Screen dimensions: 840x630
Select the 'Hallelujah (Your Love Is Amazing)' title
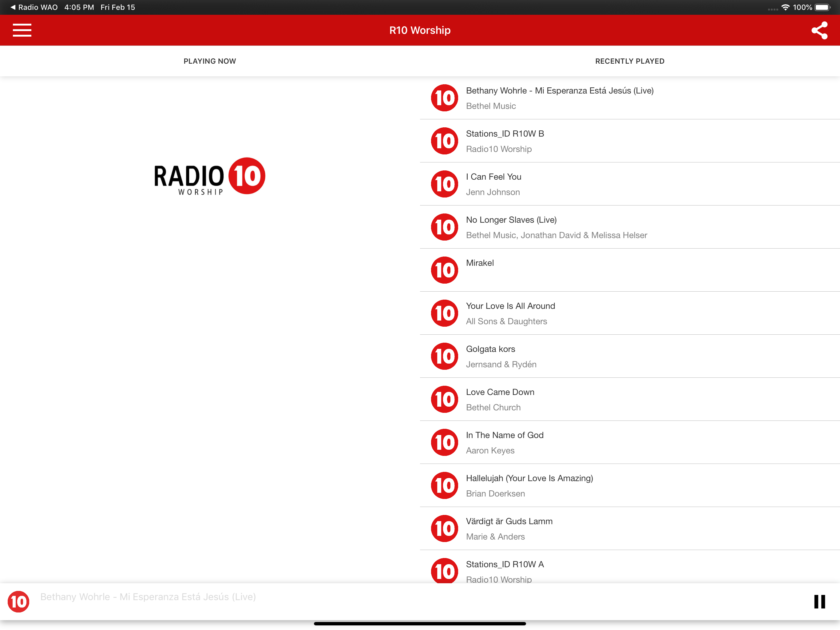pyautogui.click(x=529, y=478)
